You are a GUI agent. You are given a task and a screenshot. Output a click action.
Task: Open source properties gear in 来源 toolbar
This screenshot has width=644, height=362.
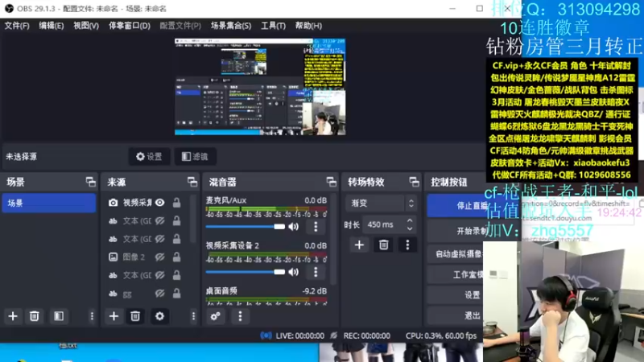coord(159,316)
